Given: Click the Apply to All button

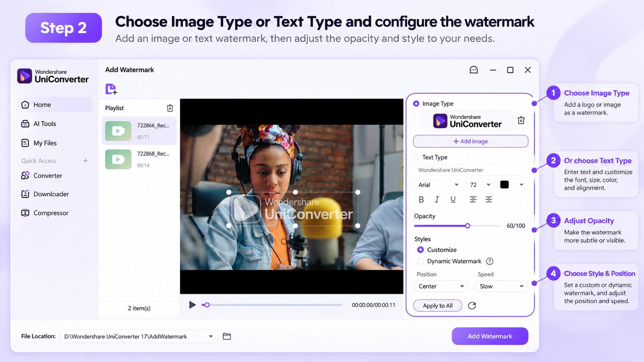Looking at the screenshot, I should 438,305.
